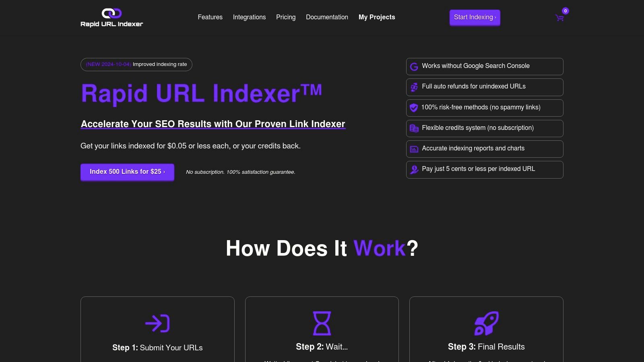Click the auto refunds feature icon

point(414,87)
